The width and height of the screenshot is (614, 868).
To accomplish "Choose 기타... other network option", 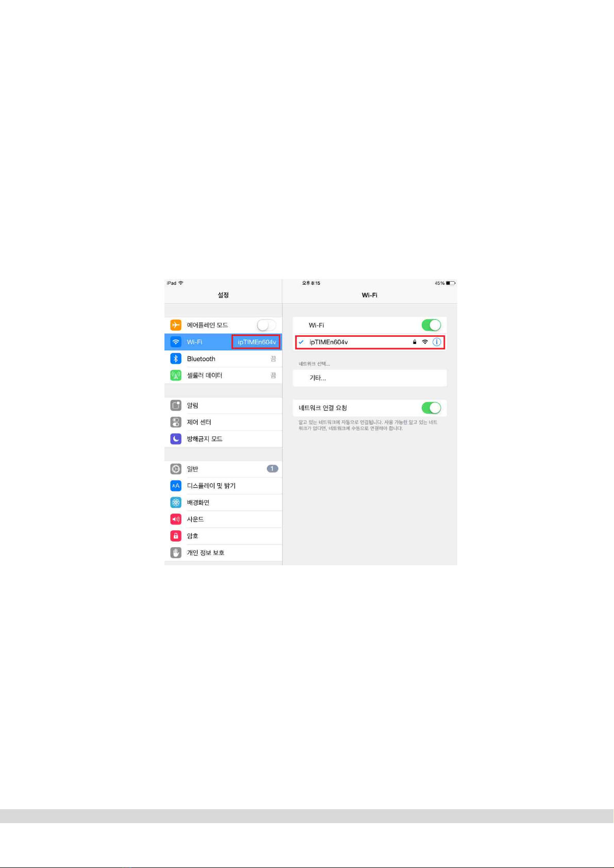I will [370, 378].
